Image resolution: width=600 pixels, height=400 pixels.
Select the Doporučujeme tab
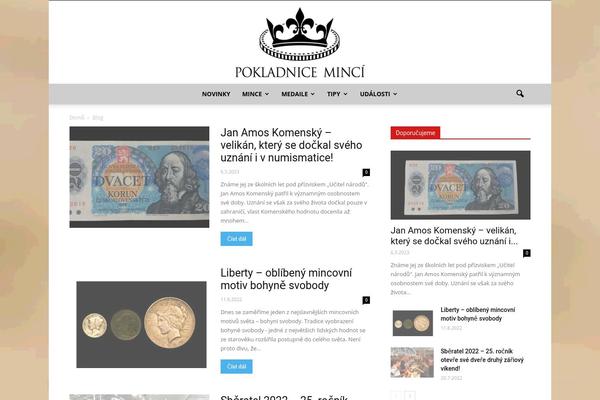415,133
